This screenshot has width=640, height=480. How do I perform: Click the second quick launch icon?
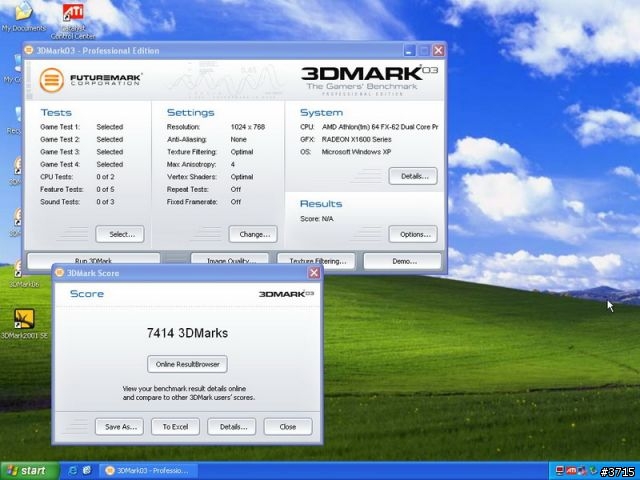point(87,471)
